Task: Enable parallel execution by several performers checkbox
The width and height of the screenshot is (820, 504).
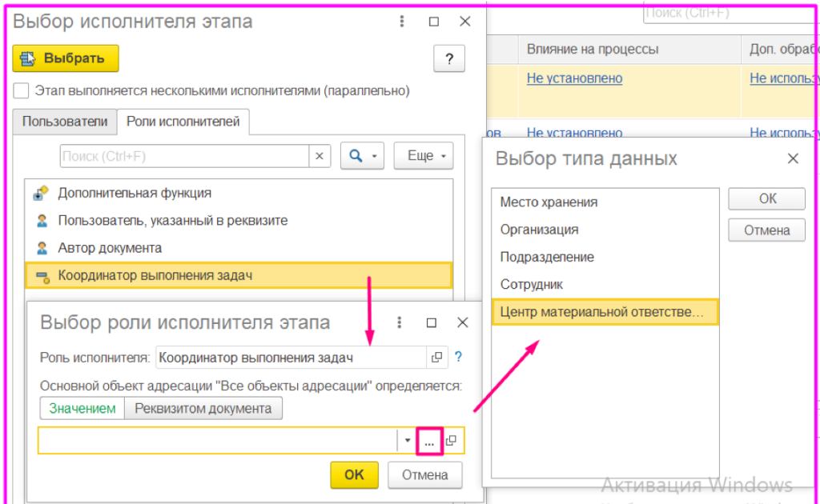Action: point(22,91)
